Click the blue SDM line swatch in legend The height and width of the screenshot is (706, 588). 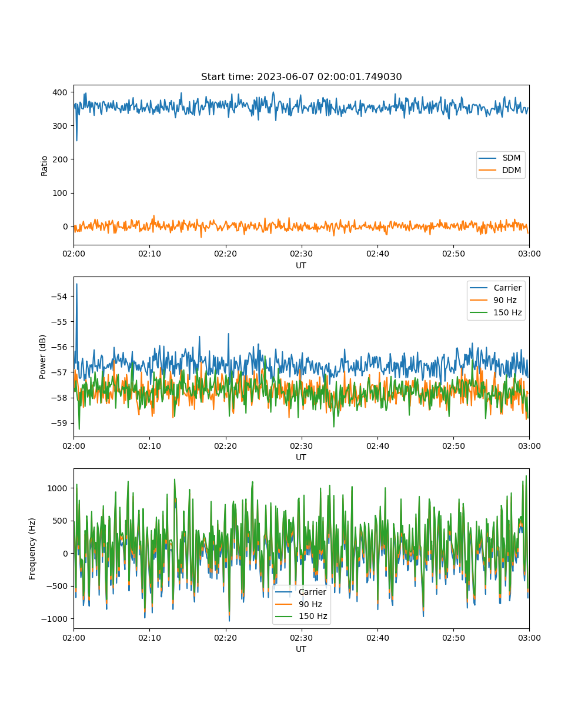tap(488, 158)
